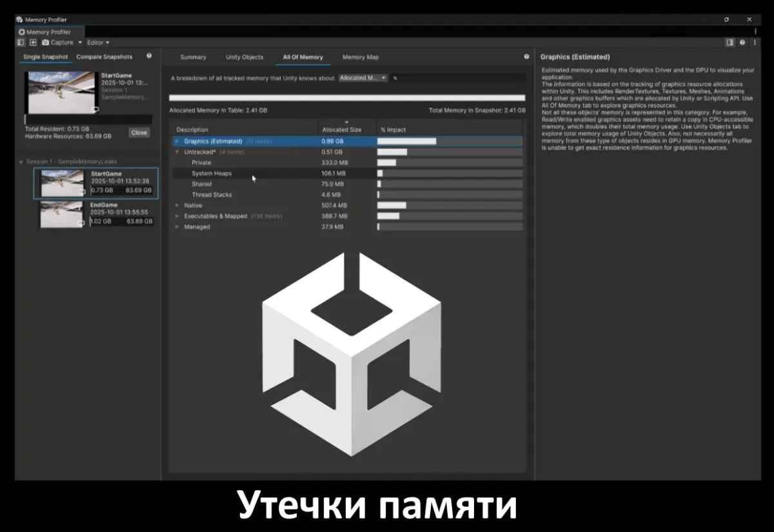Open the toolbar kebab menu at right
Image resolution: width=774 pixels, height=532 pixels.
755,43
